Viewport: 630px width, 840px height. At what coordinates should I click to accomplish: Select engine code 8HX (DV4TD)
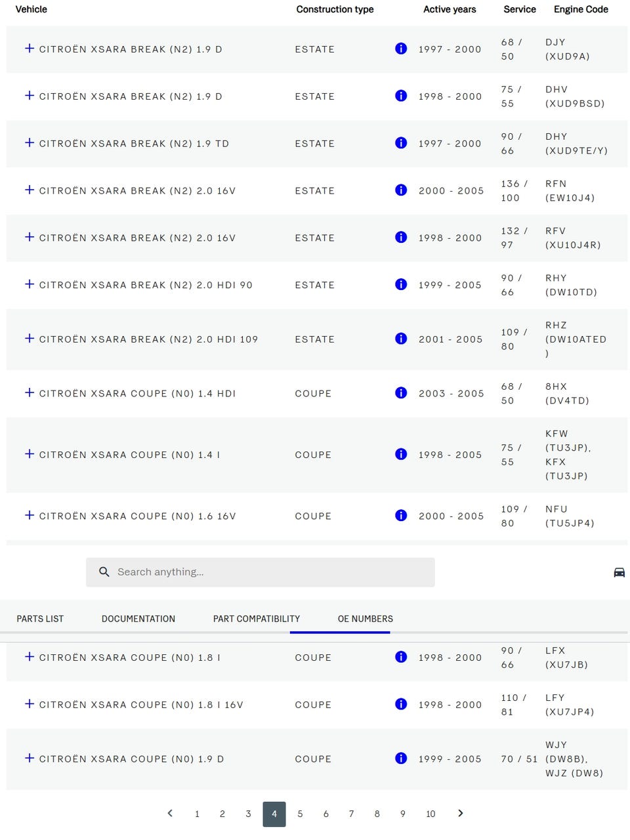pyautogui.click(x=568, y=393)
